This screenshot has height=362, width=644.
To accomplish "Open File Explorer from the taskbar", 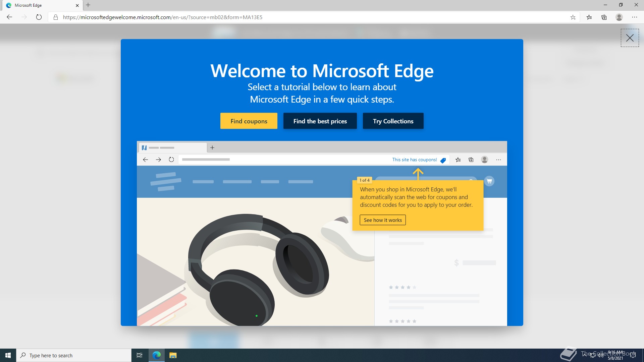I will tap(173, 355).
